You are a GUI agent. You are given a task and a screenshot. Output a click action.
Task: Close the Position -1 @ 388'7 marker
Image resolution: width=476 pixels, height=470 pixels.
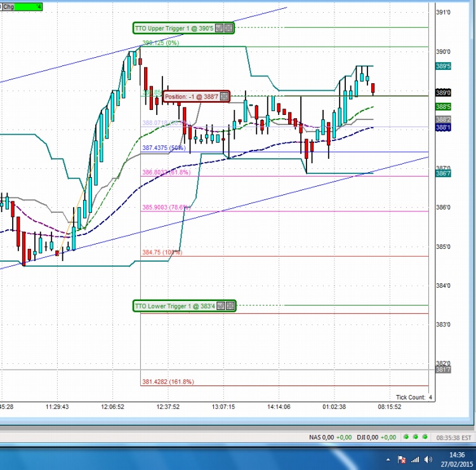point(224,97)
